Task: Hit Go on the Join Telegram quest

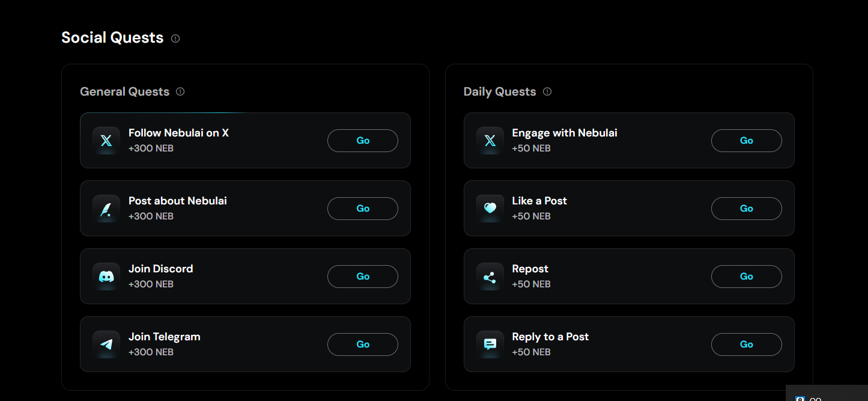Action: [x=363, y=344]
